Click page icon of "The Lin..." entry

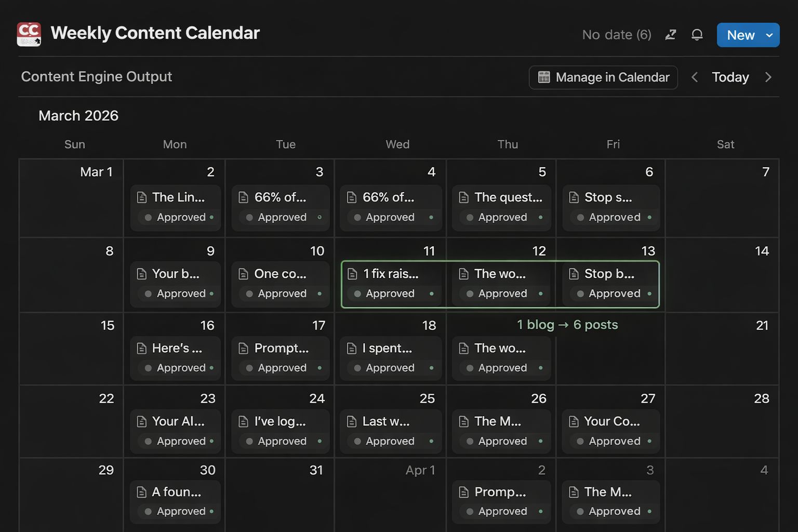tap(141, 197)
